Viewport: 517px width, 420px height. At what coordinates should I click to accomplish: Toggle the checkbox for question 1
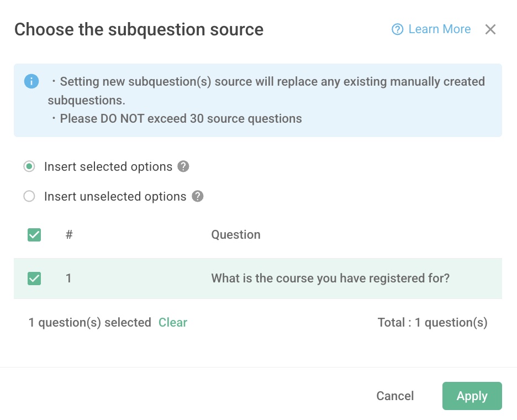34,278
